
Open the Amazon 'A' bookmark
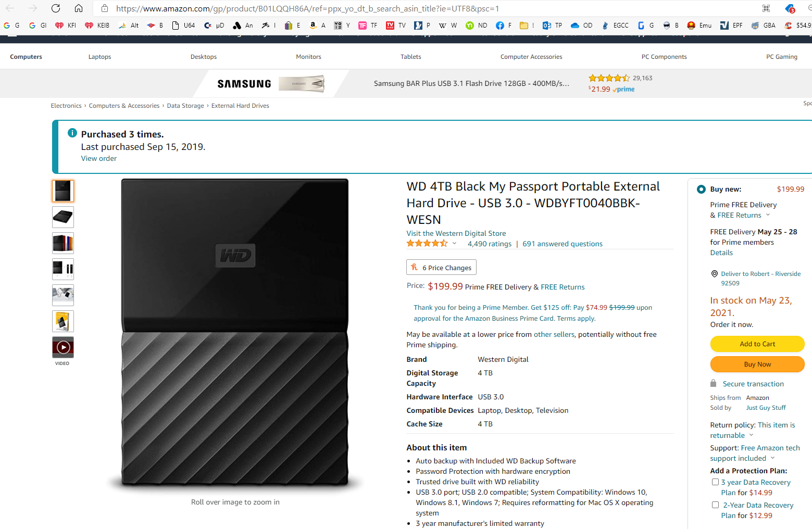[317, 25]
